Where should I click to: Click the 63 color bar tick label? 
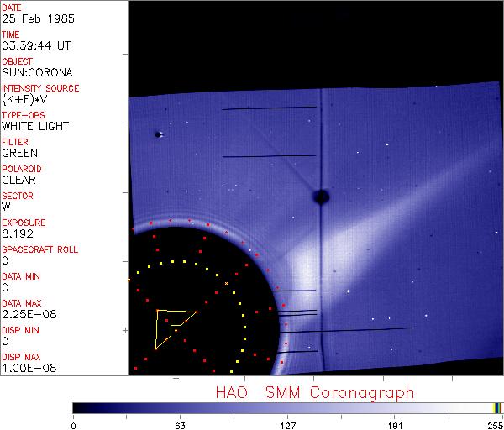(x=180, y=426)
